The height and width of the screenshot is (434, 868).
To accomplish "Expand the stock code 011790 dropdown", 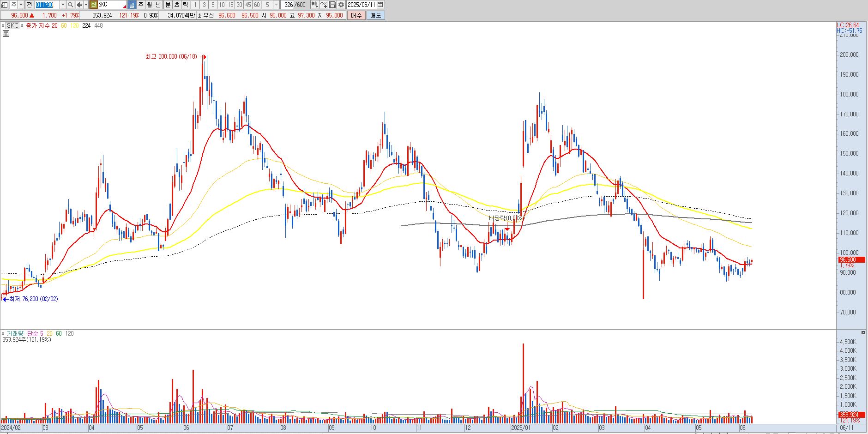I will click(63, 5).
